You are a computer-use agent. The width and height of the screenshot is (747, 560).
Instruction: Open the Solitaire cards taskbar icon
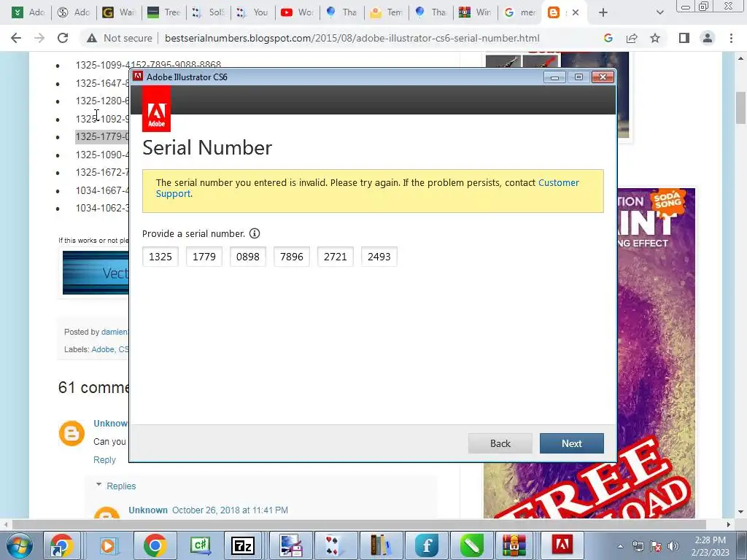coord(332,545)
